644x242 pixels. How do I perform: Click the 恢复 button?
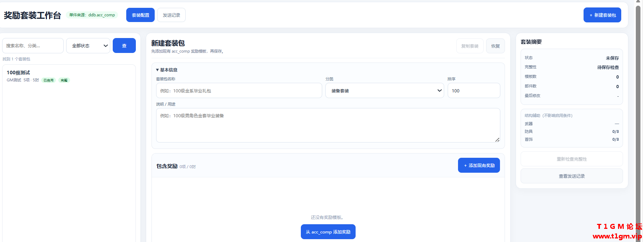495,46
